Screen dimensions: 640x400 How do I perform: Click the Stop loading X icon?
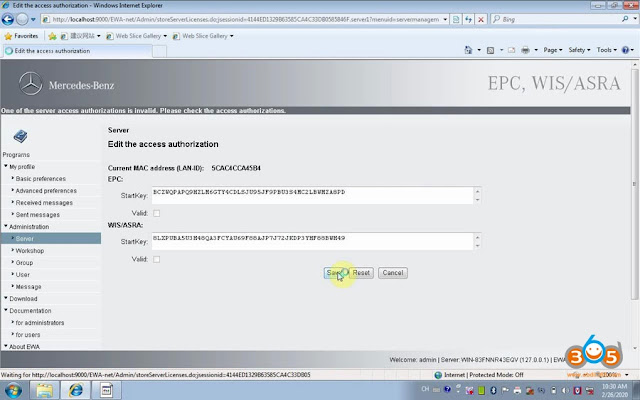(x=481, y=19)
